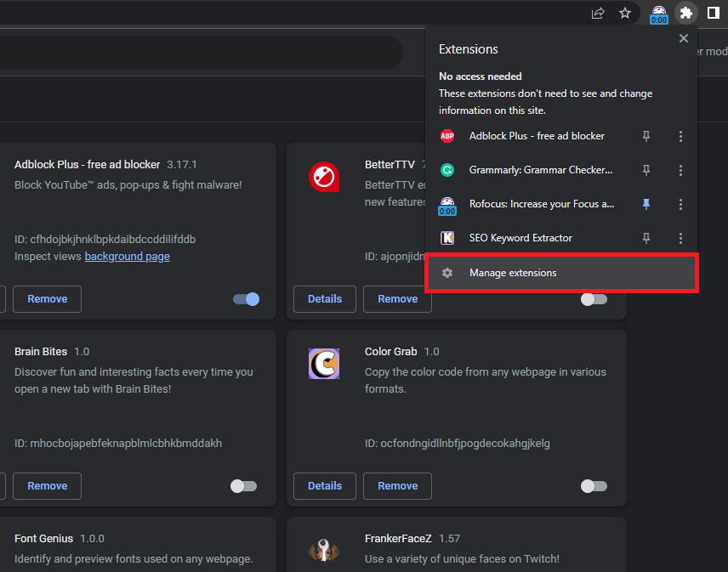
Task: Click the BetterTTV extension logo
Action: [x=324, y=177]
